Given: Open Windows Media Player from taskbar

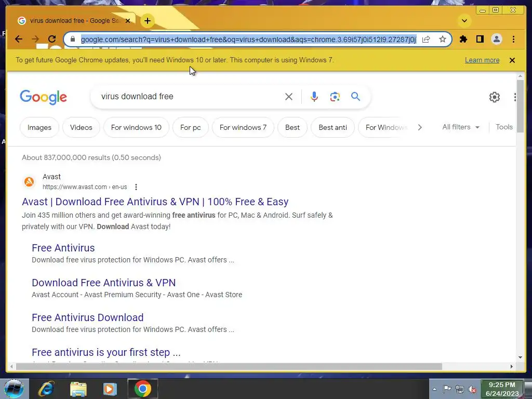Looking at the screenshot, I should (x=110, y=389).
